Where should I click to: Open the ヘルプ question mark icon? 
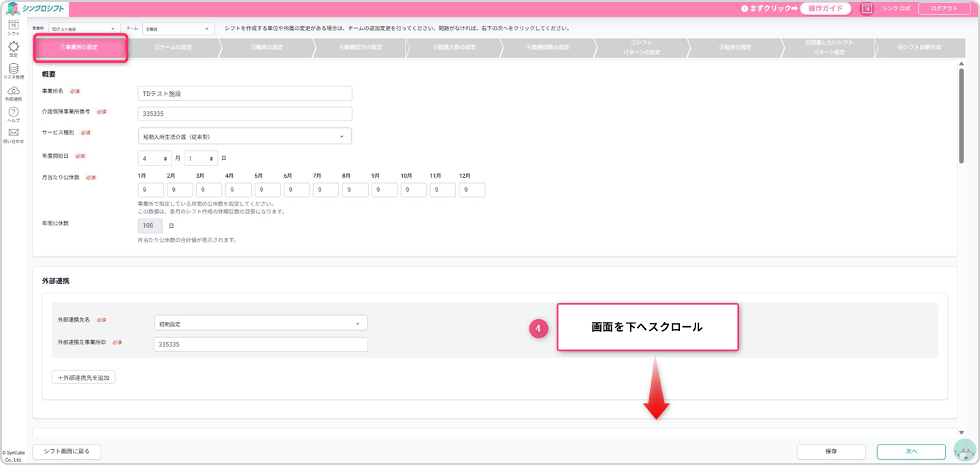coord(13,112)
